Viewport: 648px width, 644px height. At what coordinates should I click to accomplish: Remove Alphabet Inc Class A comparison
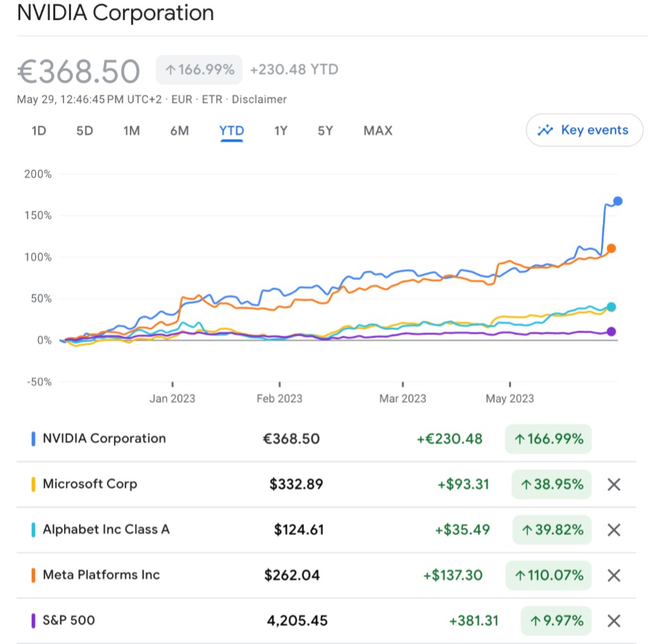coord(613,530)
